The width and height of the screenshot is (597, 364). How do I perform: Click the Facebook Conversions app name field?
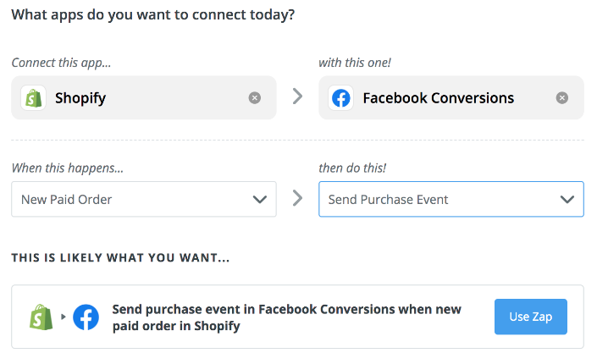451,98
